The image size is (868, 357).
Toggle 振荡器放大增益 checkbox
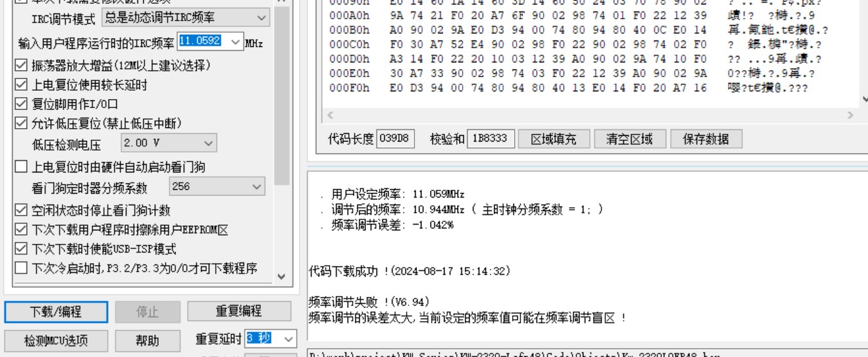pyautogui.click(x=21, y=66)
